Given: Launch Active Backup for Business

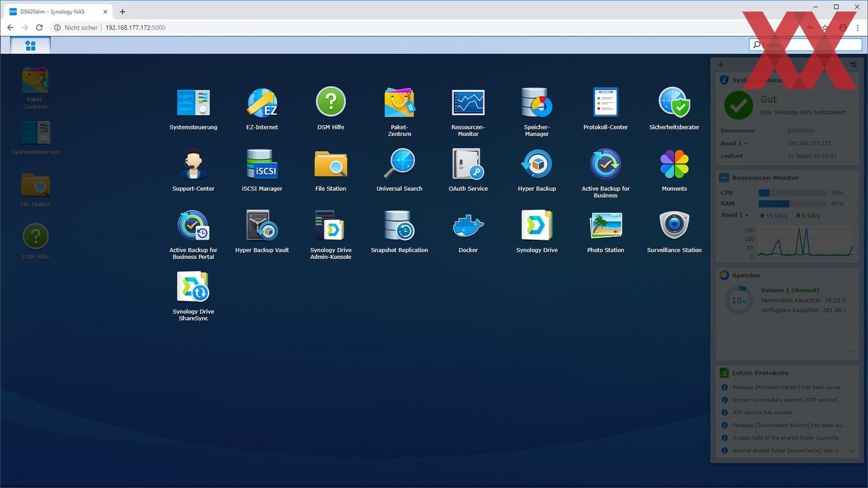Looking at the screenshot, I should click(606, 165).
